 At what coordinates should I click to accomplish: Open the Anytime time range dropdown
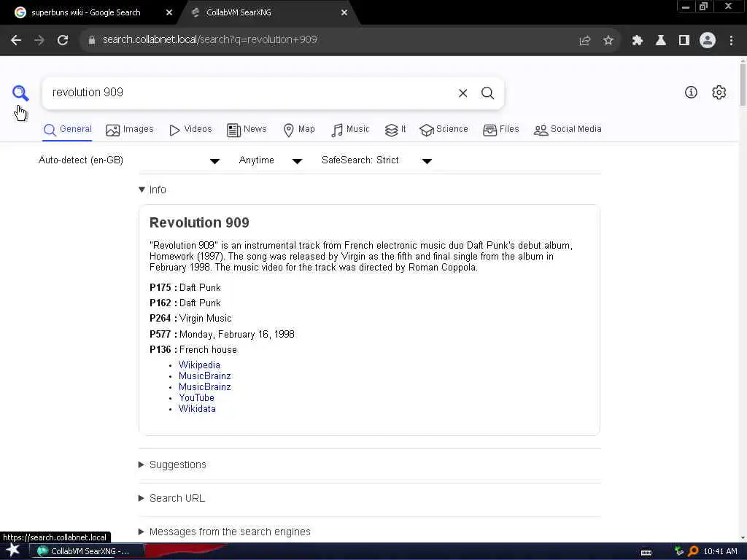tap(270, 160)
